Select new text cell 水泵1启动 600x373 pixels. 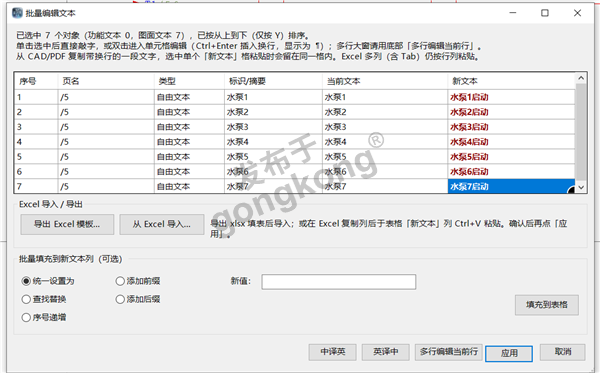pyautogui.click(x=511, y=97)
